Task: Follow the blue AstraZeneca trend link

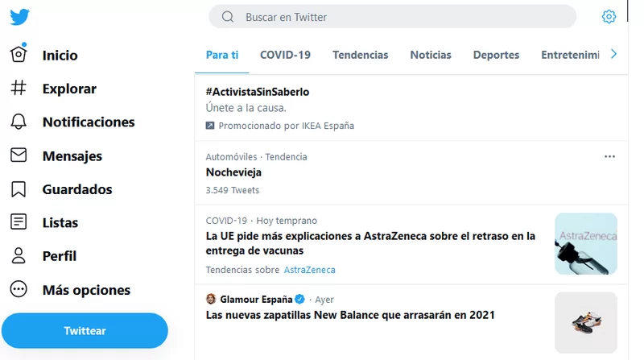Action: coord(310,270)
